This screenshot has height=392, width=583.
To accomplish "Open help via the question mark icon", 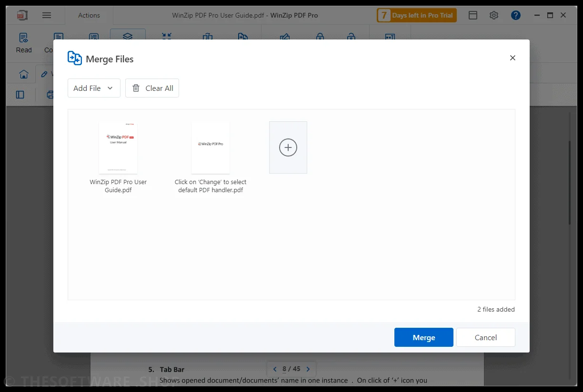I will (516, 15).
